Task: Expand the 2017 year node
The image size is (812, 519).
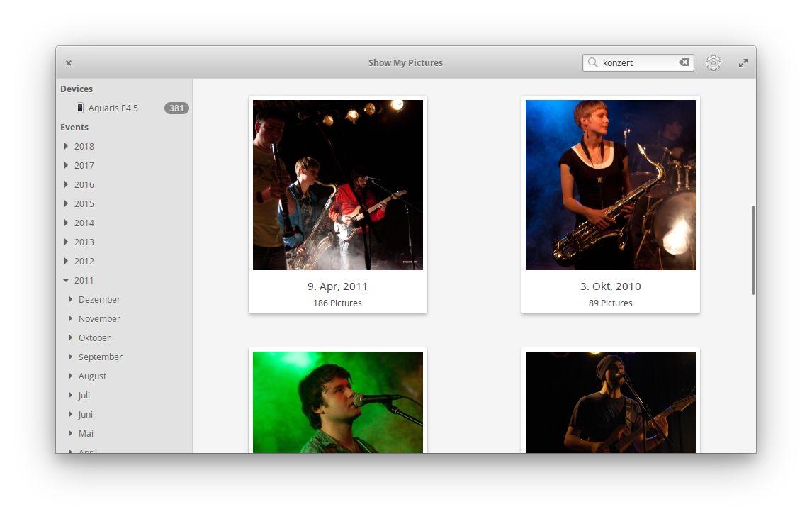Action: click(x=66, y=165)
